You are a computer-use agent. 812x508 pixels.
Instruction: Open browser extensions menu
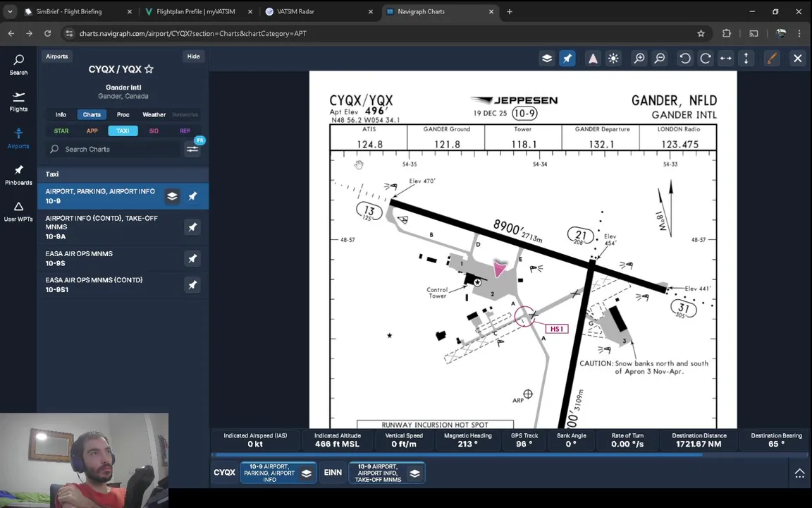pos(727,33)
